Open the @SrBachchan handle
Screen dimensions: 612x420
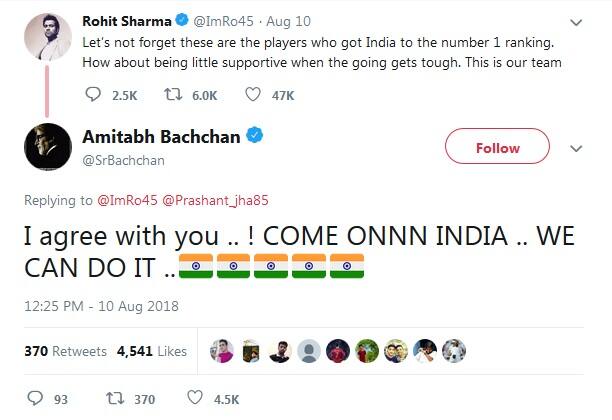click(x=126, y=160)
